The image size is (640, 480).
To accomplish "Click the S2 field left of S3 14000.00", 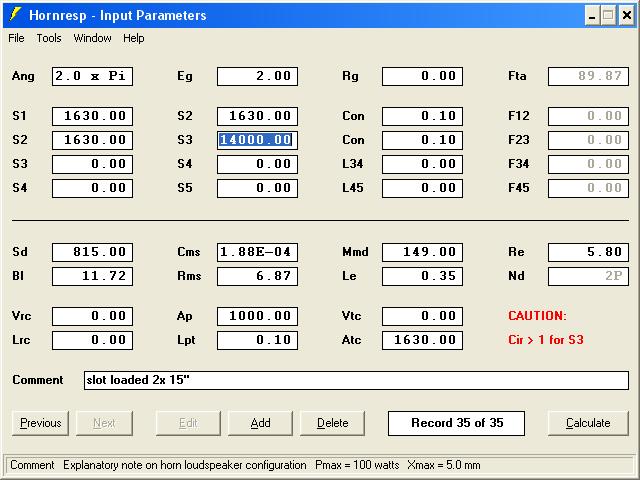I will tap(92, 140).
